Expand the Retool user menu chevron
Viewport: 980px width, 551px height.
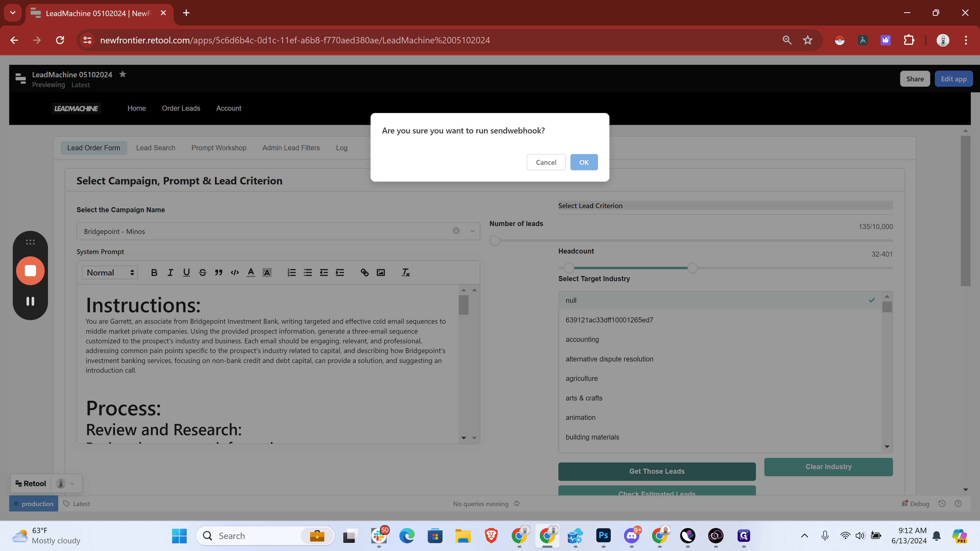pos(72,483)
